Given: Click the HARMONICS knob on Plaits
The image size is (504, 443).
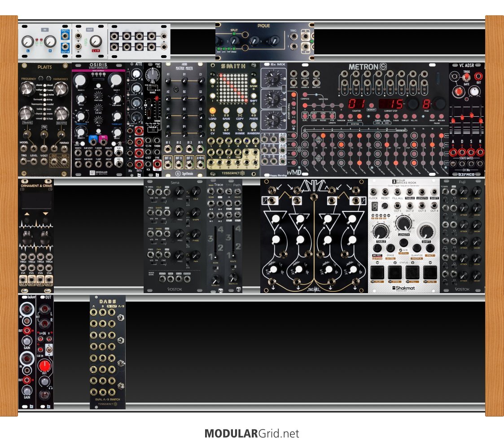Looking at the screenshot, I should [61, 88].
